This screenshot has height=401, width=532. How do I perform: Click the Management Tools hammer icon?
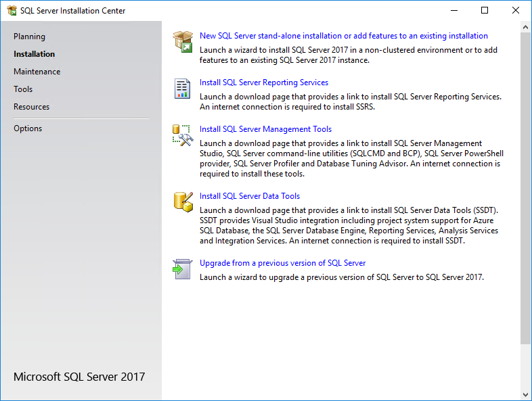coord(183,135)
